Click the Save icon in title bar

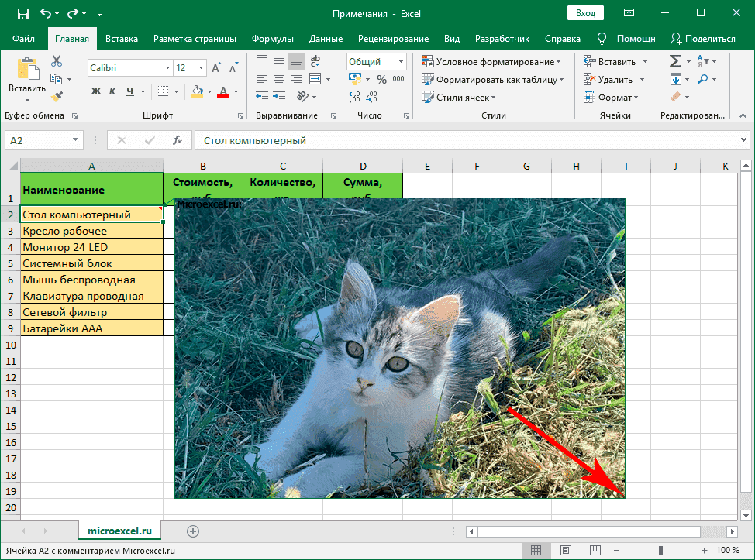(x=22, y=13)
